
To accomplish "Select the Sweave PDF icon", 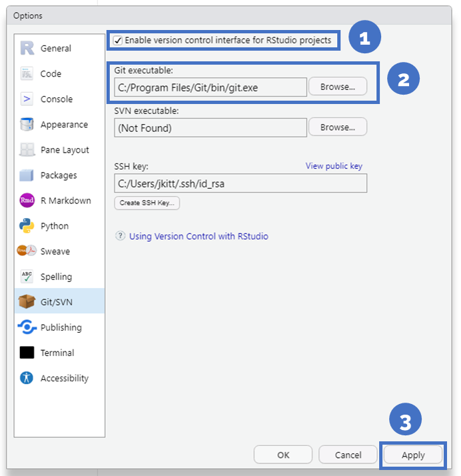I will (x=27, y=251).
